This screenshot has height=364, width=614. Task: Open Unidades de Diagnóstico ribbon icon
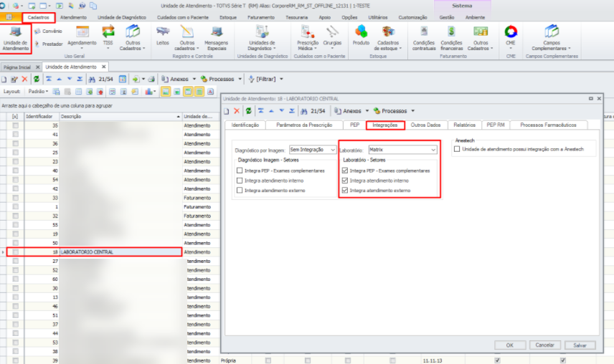[262, 38]
